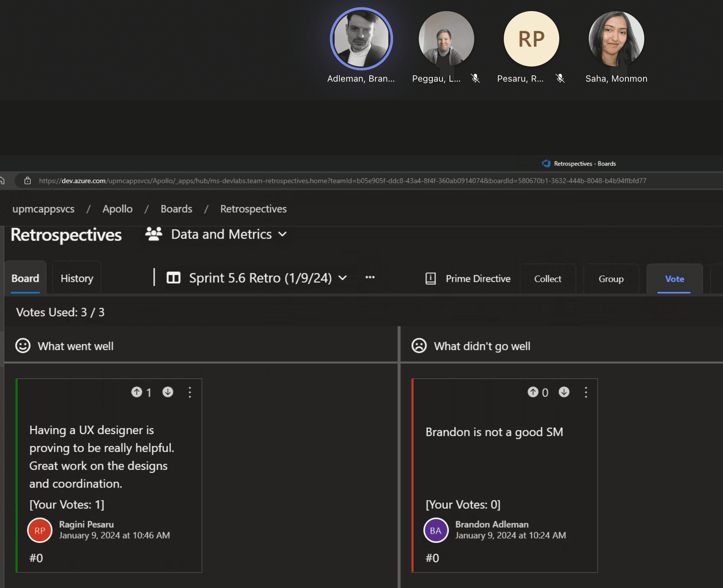The width and height of the screenshot is (723, 588).
Task: Toggle Pesaru's muted microphone icon
Action: [560, 78]
